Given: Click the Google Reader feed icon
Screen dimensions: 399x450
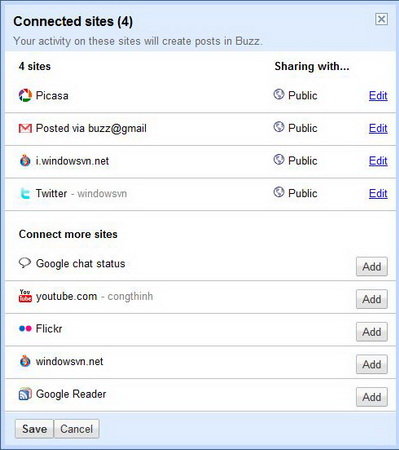Looking at the screenshot, I should point(25,394).
